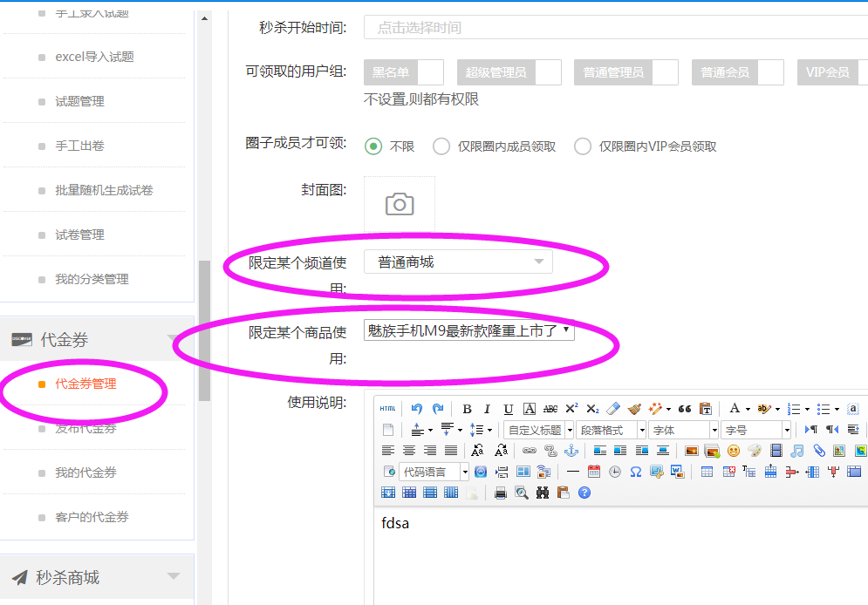Open the 普通商城 channel dropdown
Image resolution: width=868 pixels, height=605 pixels.
458,262
